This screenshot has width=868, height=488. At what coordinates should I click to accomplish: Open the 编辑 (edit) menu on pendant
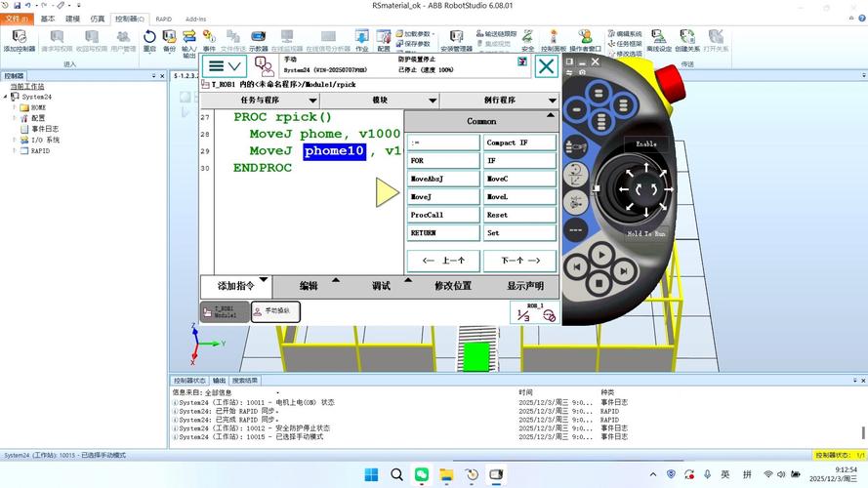[x=309, y=286]
